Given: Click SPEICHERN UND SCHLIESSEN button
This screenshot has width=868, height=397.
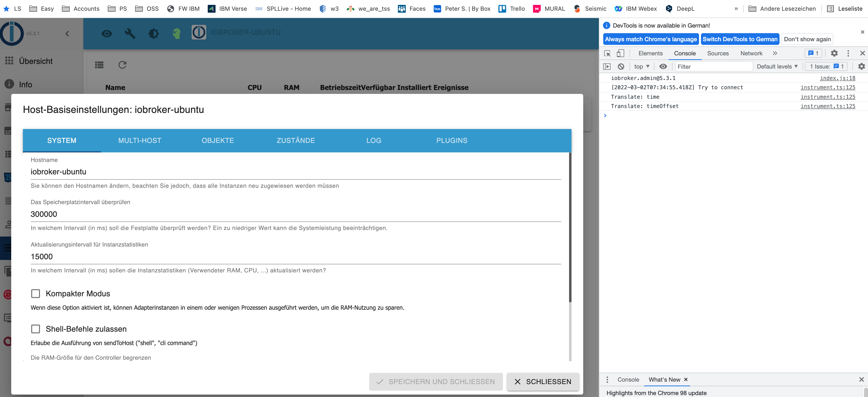Looking at the screenshot, I should click(436, 381).
